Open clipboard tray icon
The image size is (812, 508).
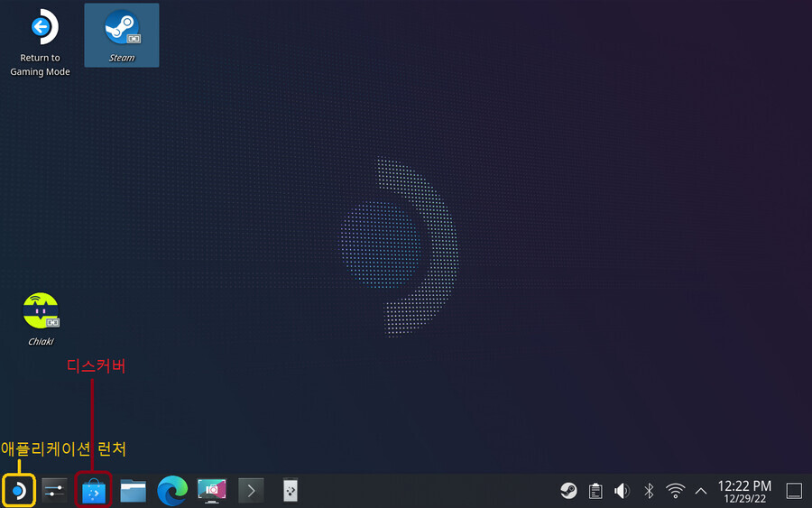coord(595,490)
